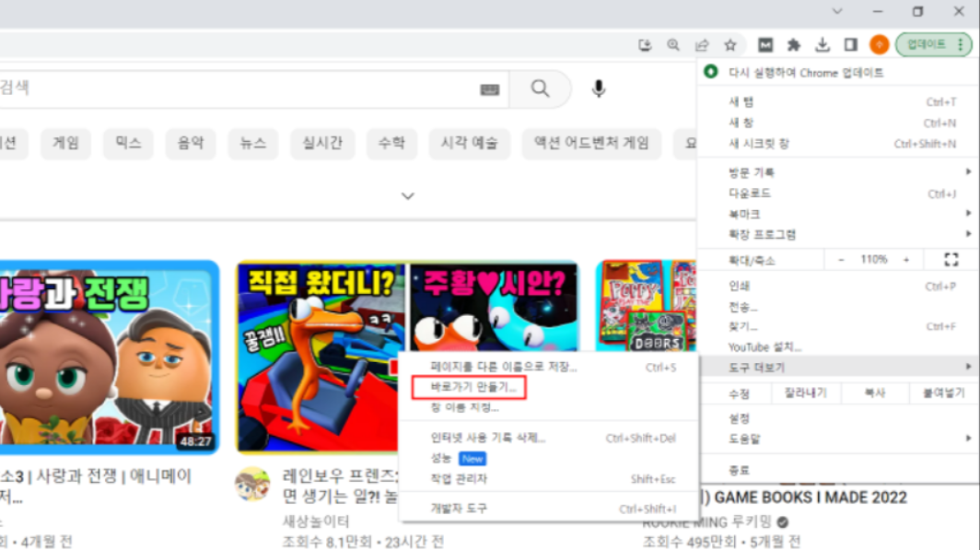Image resolution: width=980 pixels, height=550 pixels.
Task: Expand the 방문 기록 submenu
Action: click(x=837, y=172)
